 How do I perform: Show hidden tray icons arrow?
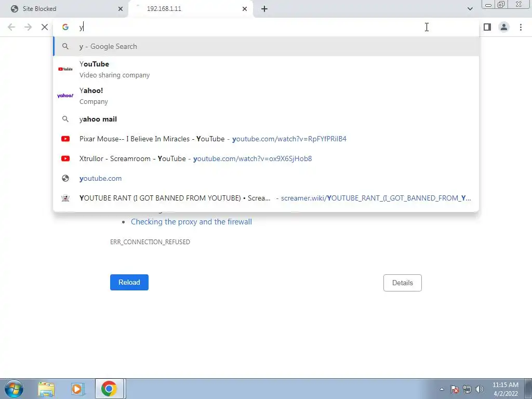click(x=442, y=389)
